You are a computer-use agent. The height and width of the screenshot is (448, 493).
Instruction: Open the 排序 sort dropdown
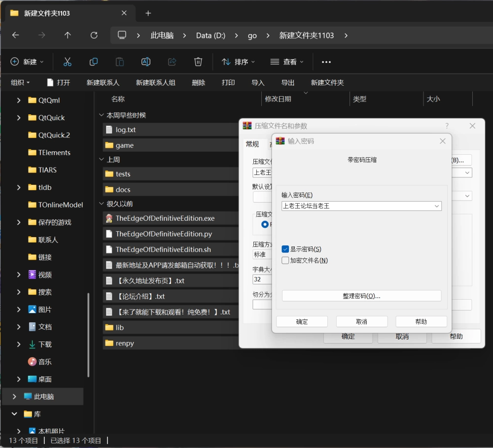pos(238,62)
